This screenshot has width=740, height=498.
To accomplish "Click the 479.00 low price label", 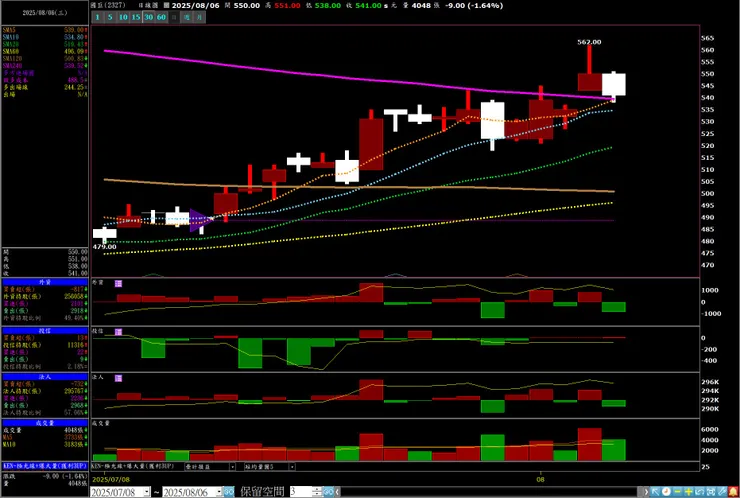I will 105,247.
